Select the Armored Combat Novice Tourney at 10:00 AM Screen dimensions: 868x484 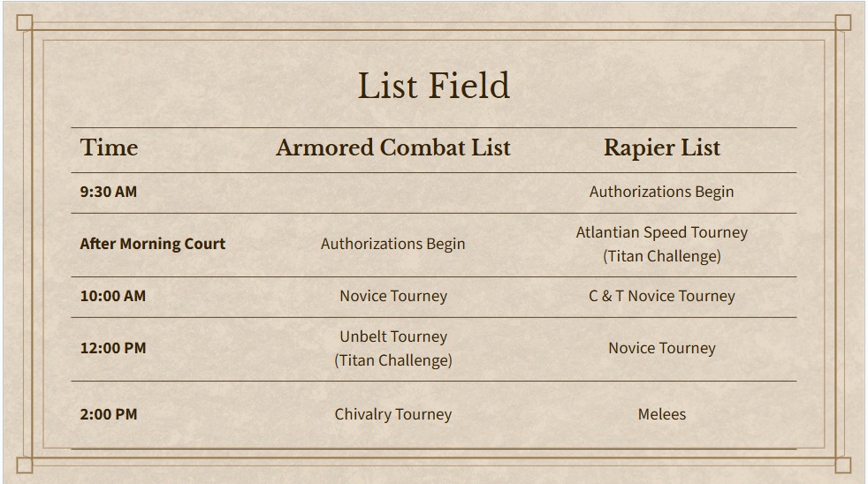coord(393,296)
